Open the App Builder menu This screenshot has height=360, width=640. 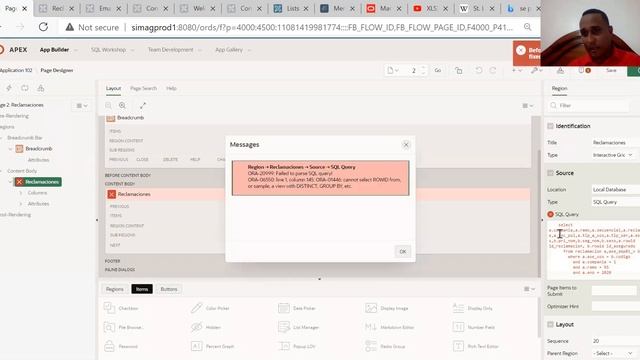click(58, 50)
